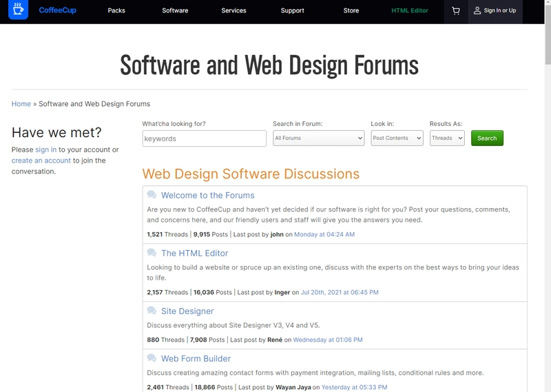
Task: Focus the keywords search input field
Action: 204,138
